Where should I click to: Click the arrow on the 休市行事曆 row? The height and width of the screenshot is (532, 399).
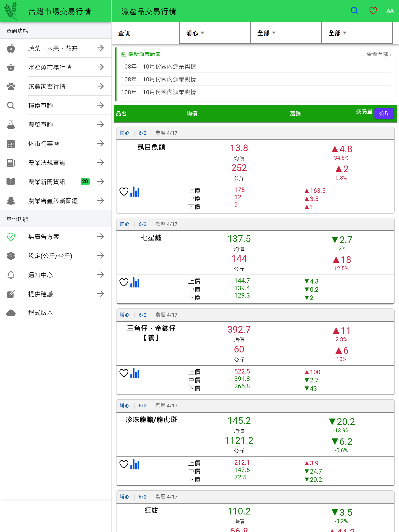[101, 143]
